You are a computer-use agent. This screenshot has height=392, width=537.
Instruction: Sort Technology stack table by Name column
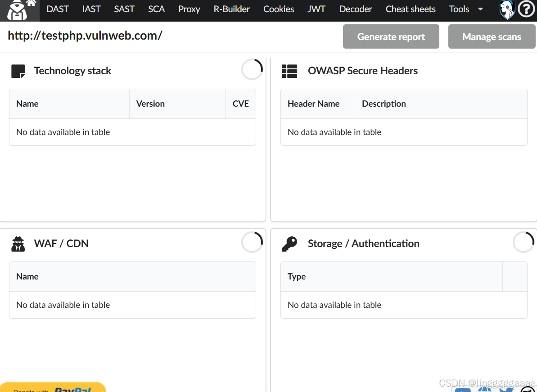(69, 104)
